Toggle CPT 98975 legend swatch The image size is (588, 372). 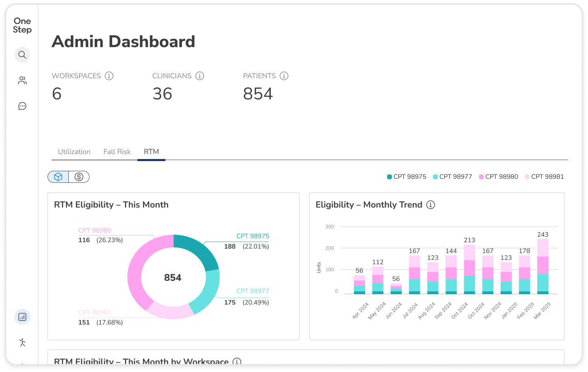coord(389,177)
